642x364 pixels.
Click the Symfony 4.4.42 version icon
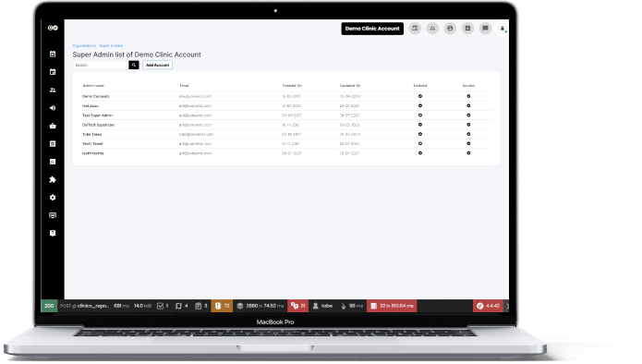tap(489, 306)
